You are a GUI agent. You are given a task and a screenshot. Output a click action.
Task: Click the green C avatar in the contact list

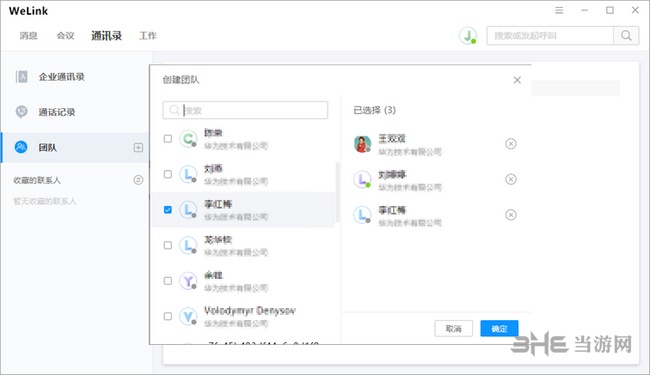tap(188, 139)
